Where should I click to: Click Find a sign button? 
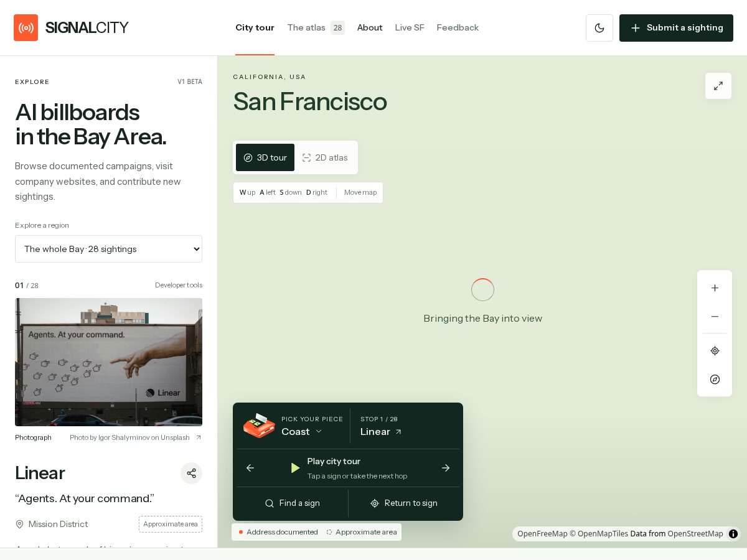[292, 503]
